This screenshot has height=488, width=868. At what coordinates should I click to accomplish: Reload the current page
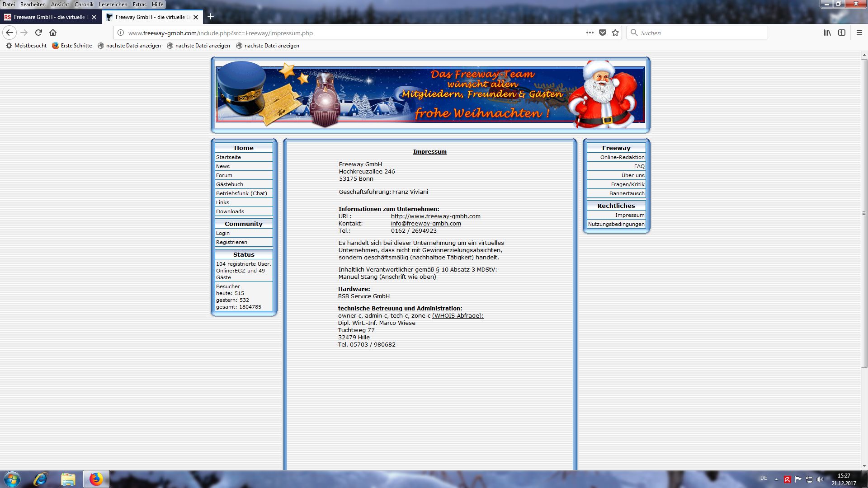coord(38,33)
